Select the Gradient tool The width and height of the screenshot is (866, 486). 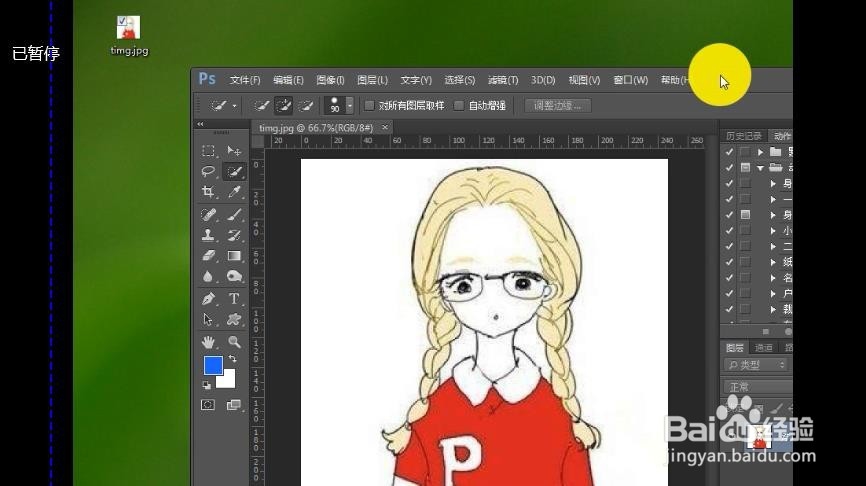click(234, 256)
